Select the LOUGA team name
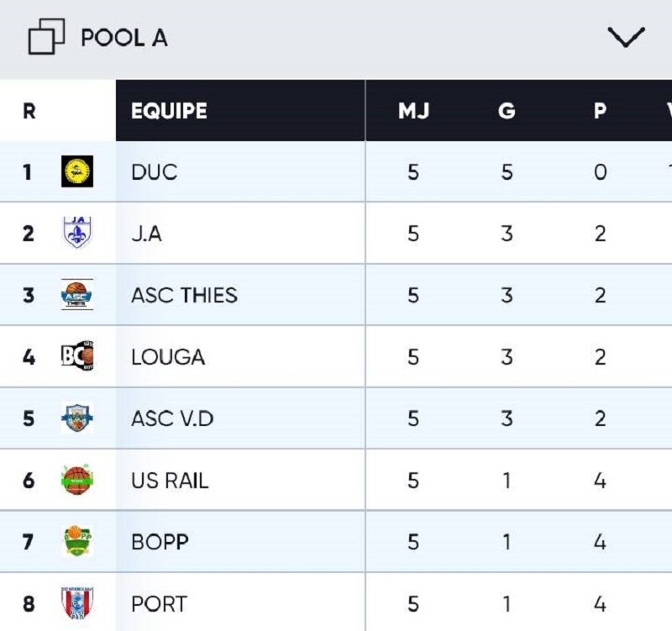The width and height of the screenshot is (672, 631). click(168, 357)
